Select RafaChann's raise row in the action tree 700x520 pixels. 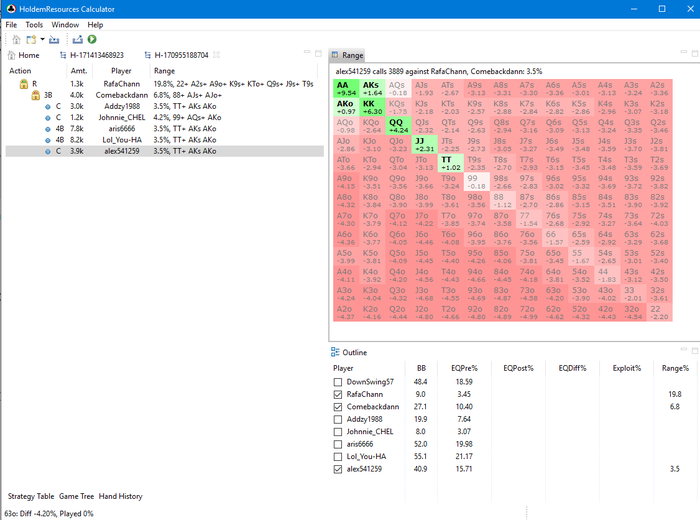164,84
